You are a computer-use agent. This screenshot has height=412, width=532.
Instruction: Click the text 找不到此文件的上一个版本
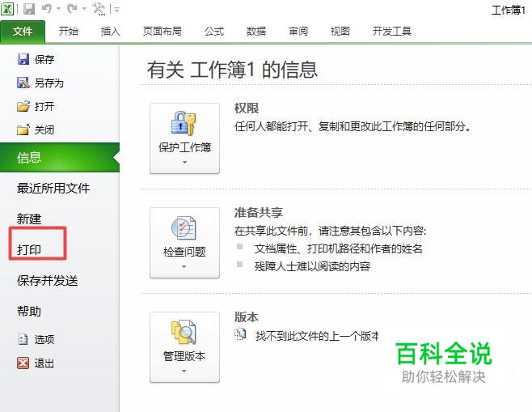pos(317,336)
